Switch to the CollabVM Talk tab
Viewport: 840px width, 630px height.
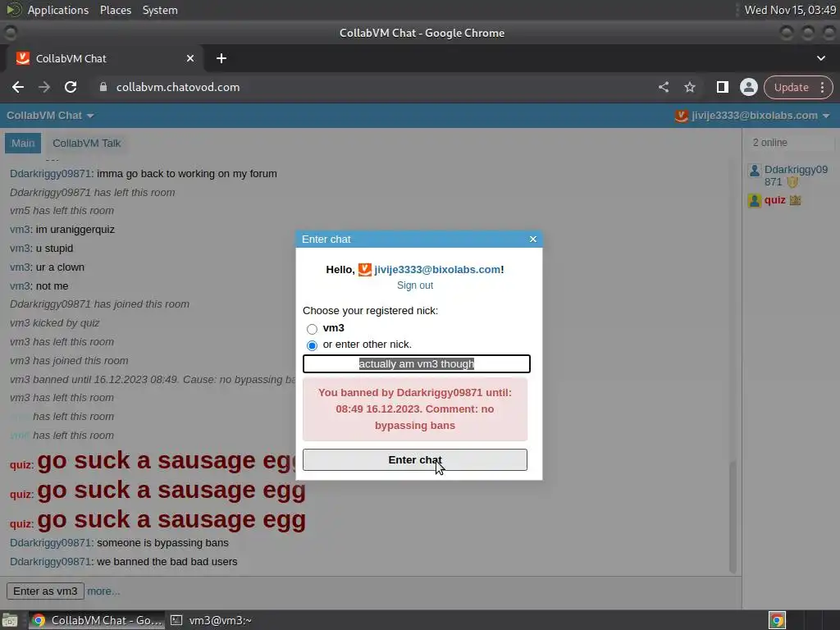(86, 143)
